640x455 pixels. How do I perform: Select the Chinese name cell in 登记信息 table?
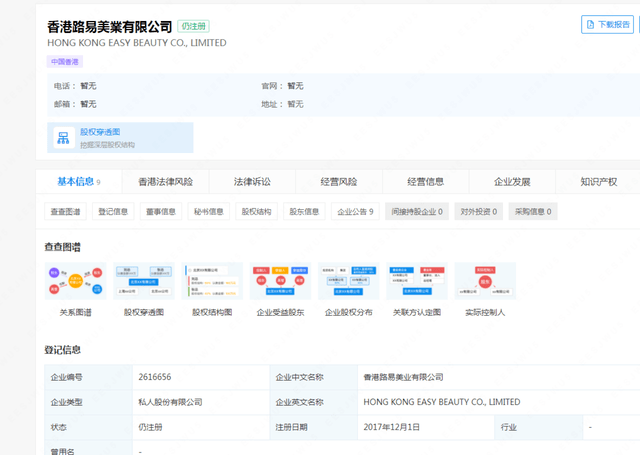pos(499,377)
